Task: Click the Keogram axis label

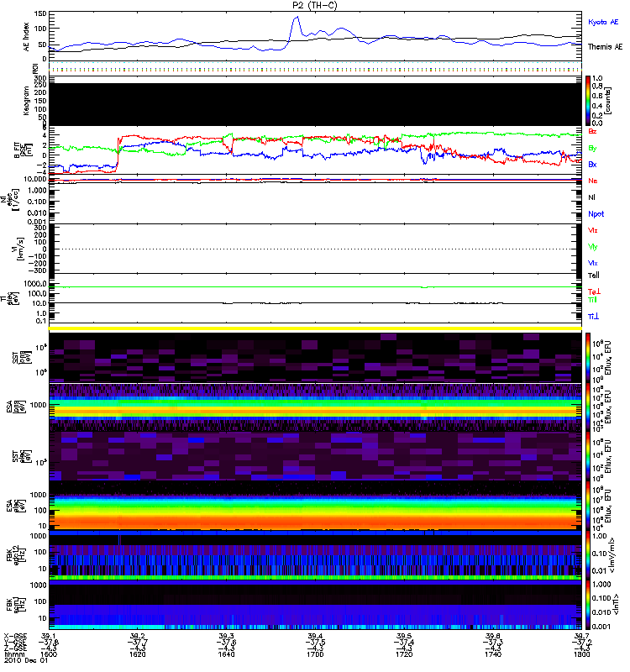Action: 27,101
